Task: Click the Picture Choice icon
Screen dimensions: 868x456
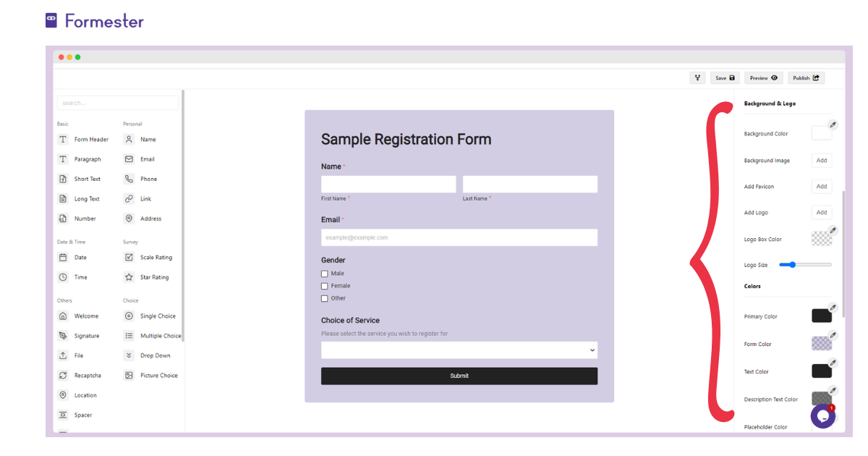Action: tap(129, 376)
